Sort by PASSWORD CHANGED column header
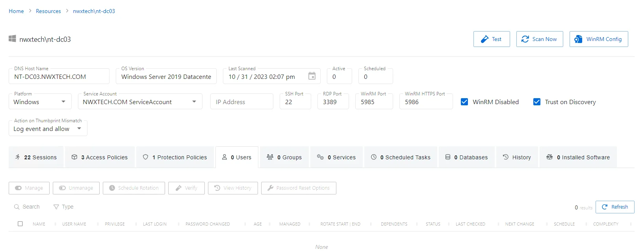 [x=208, y=224]
